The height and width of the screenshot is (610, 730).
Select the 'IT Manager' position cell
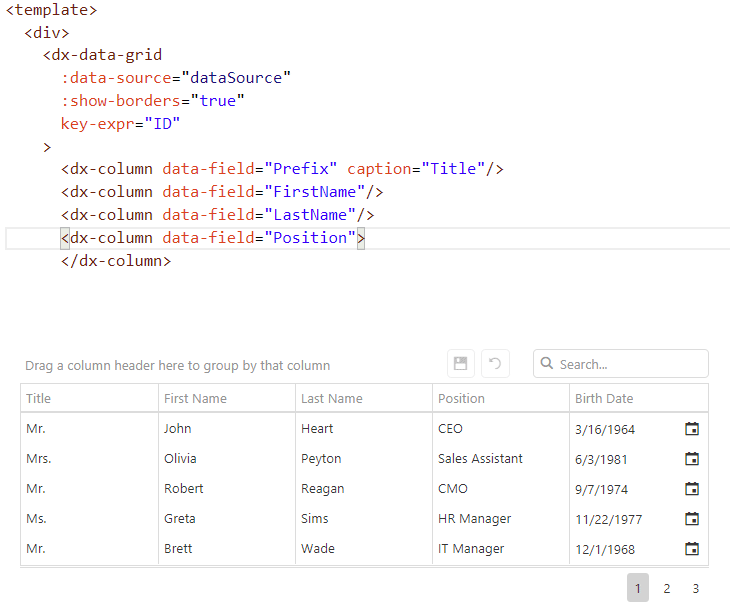click(x=500, y=549)
